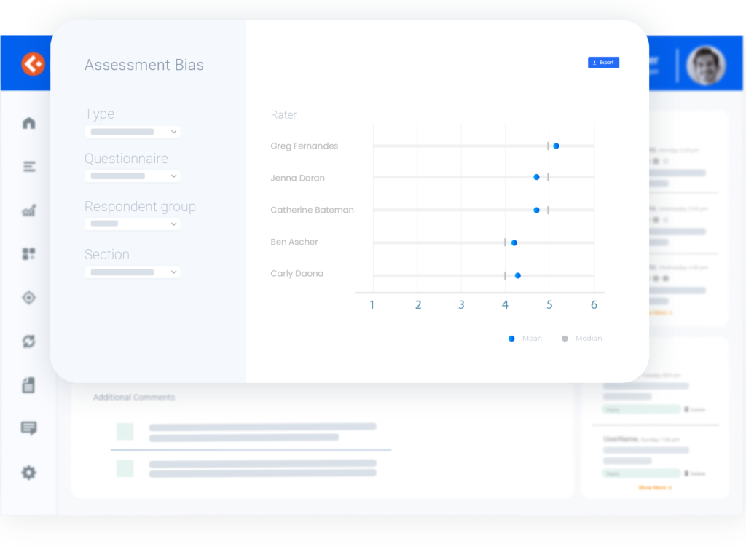This screenshot has width=746, height=560.
Task: Check the first green box under Additional Comments
Action: click(125, 431)
